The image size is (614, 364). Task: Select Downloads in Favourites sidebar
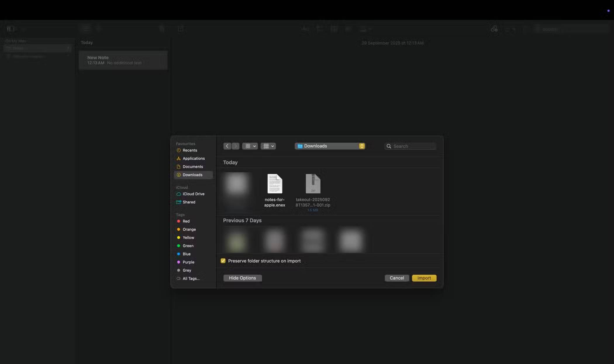[x=192, y=175]
